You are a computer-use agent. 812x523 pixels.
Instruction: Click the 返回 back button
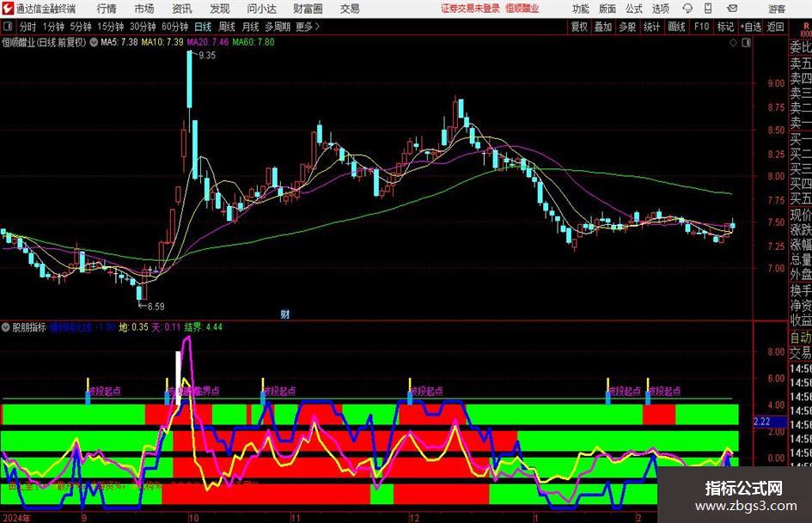[x=775, y=27]
